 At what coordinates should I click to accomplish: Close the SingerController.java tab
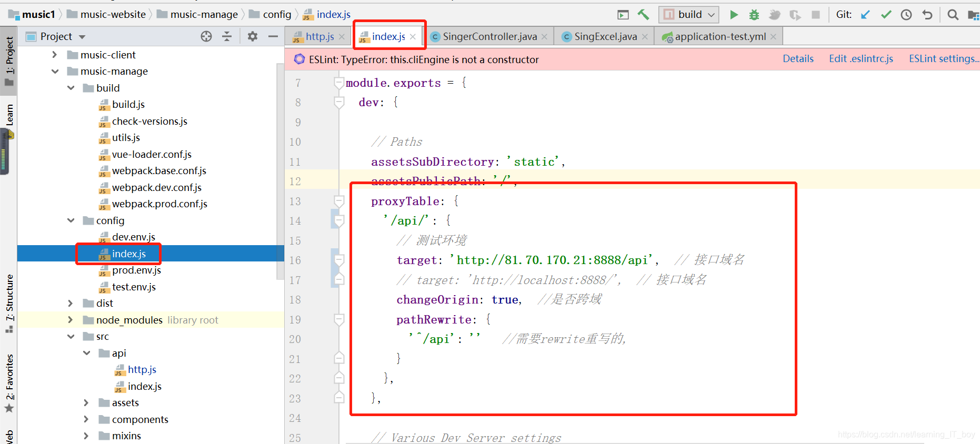544,37
